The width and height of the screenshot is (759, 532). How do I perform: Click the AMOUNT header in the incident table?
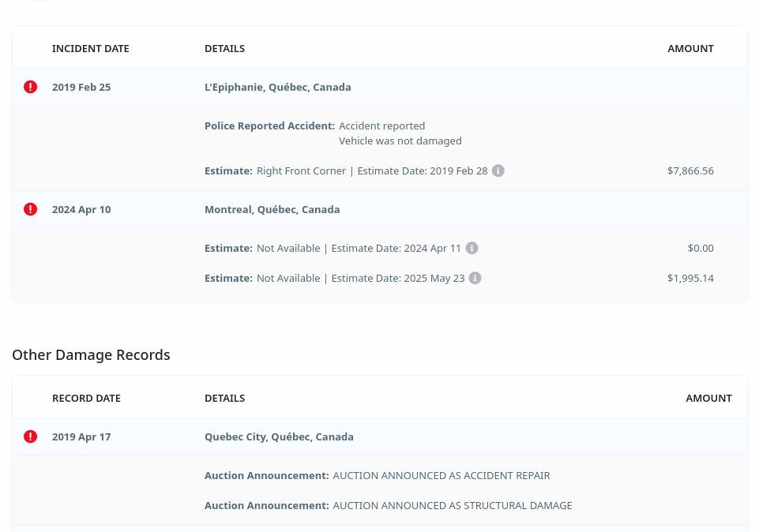[x=690, y=48]
